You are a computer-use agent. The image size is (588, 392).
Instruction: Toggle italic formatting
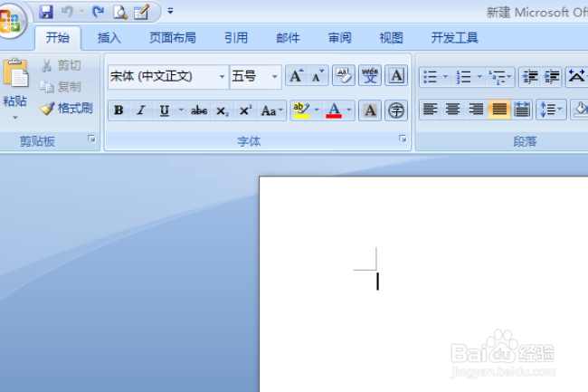point(141,110)
